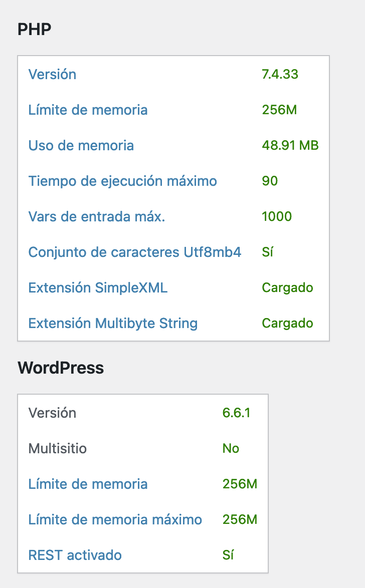This screenshot has width=365, height=588.
Task: Click the WordPress section heading
Action: pos(61,368)
